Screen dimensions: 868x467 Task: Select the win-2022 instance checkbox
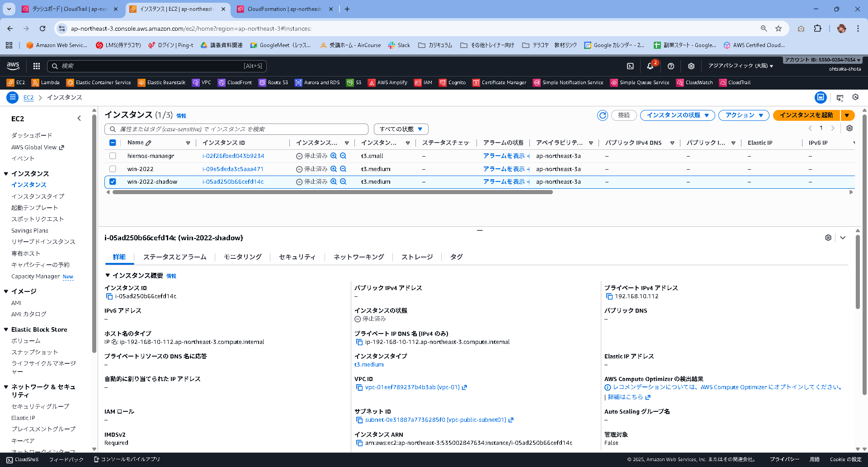click(113, 169)
